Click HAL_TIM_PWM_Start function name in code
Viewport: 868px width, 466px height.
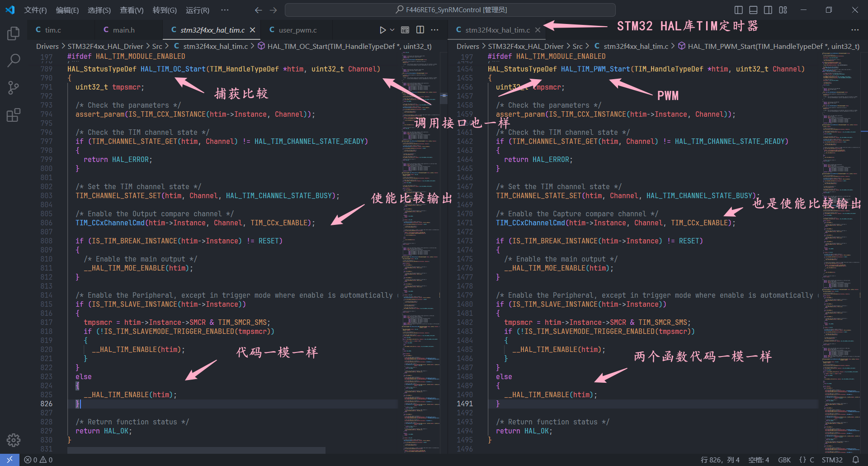(x=595, y=69)
